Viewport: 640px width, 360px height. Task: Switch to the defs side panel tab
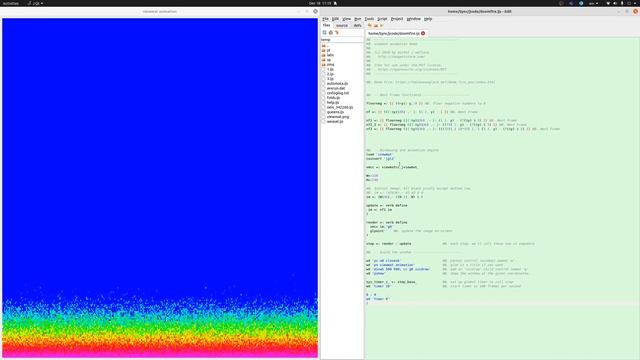[357, 26]
